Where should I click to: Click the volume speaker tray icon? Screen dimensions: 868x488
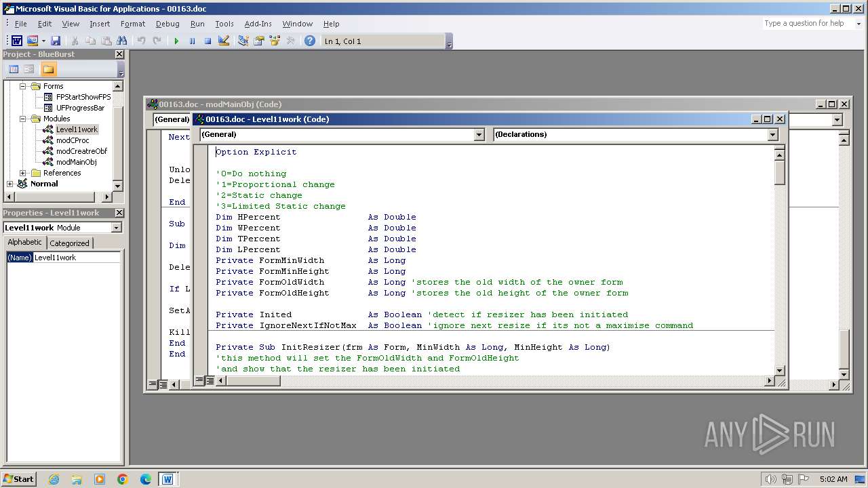[x=770, y=479]
